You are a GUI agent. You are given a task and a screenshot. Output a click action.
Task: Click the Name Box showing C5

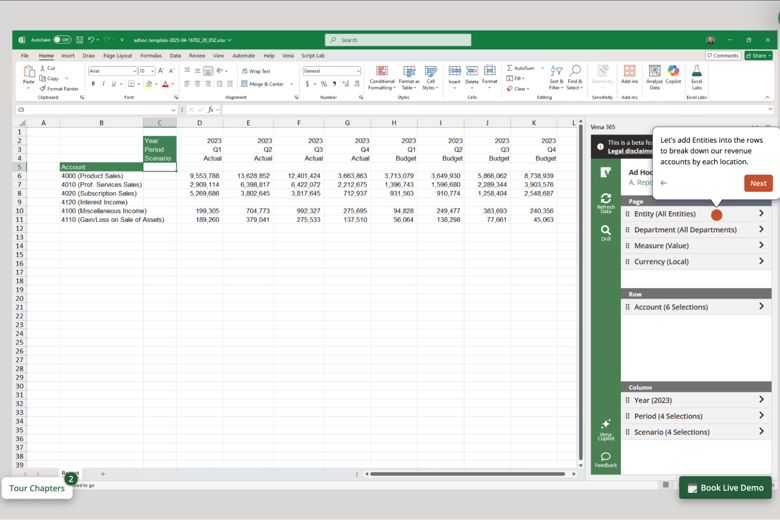click(97, 109)
